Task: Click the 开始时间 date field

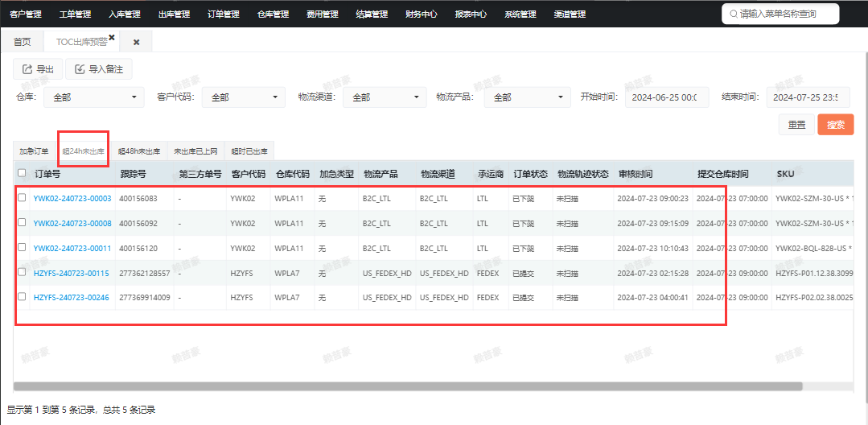Action: tap(667, 97)
